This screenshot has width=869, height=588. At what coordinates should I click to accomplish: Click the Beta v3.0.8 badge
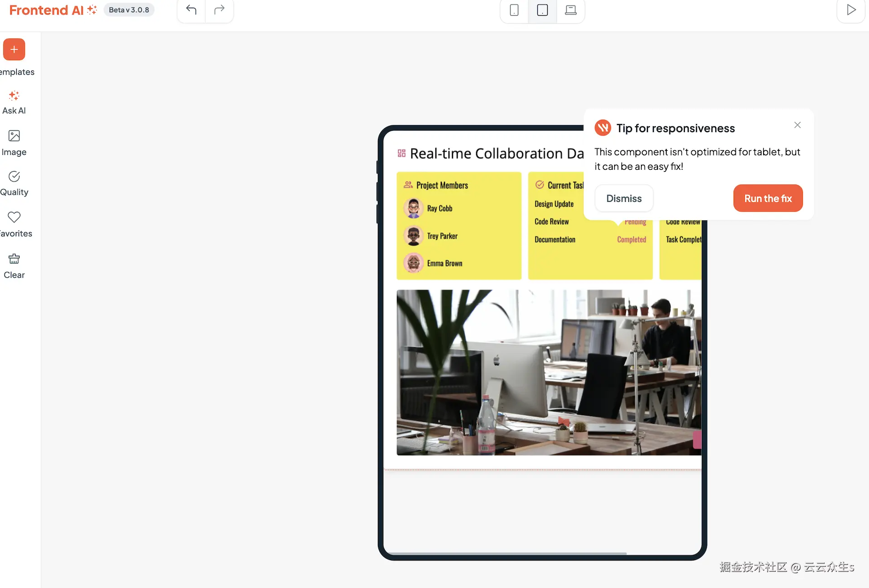click(x=129, y=10)
